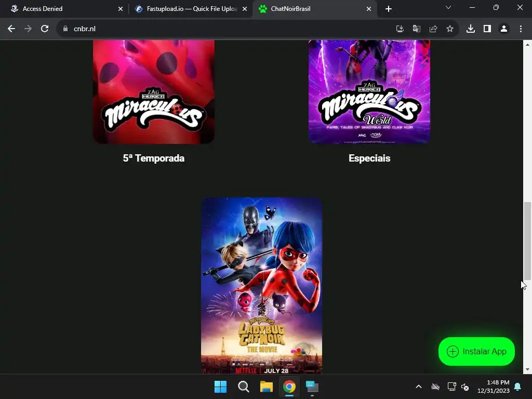Click the page scrollbar thumb
This screenshot has width=532, height=399.
(527, 241)
